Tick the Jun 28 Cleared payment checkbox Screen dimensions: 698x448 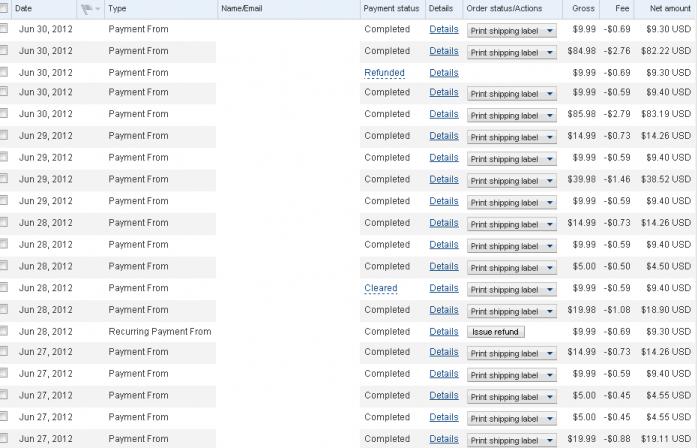pyautogui.click(x=4, y=287)
